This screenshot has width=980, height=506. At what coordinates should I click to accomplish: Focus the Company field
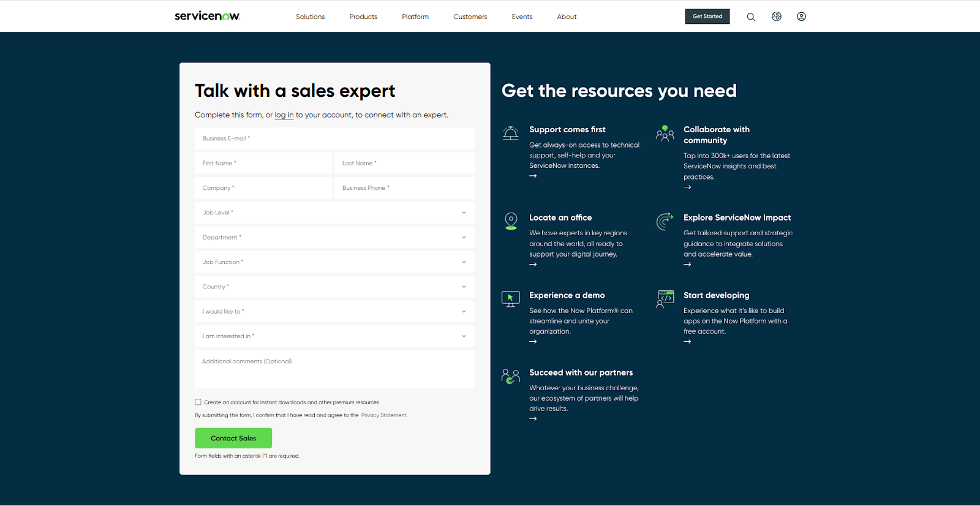263,188
